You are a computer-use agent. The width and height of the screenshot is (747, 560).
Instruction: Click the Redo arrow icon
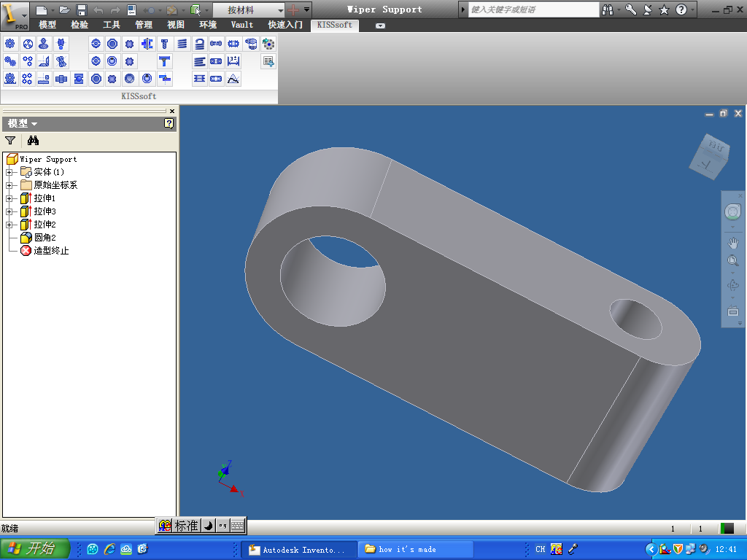point(115,9)
